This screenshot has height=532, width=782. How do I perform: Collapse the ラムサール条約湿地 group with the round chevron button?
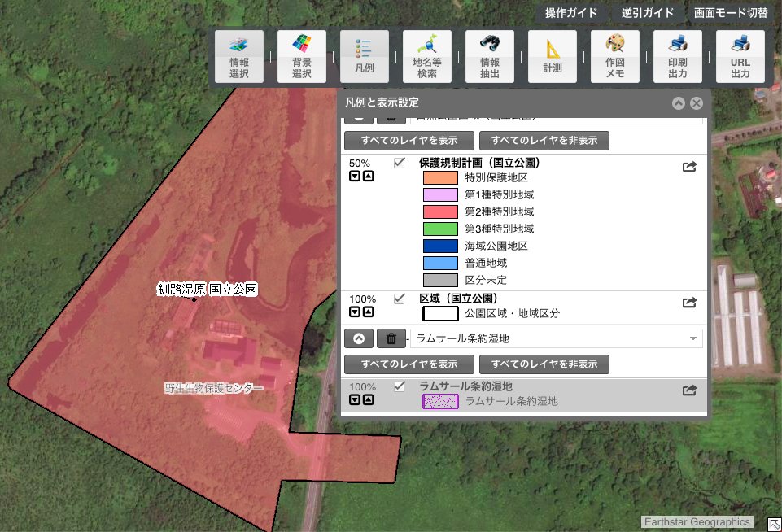359,338
